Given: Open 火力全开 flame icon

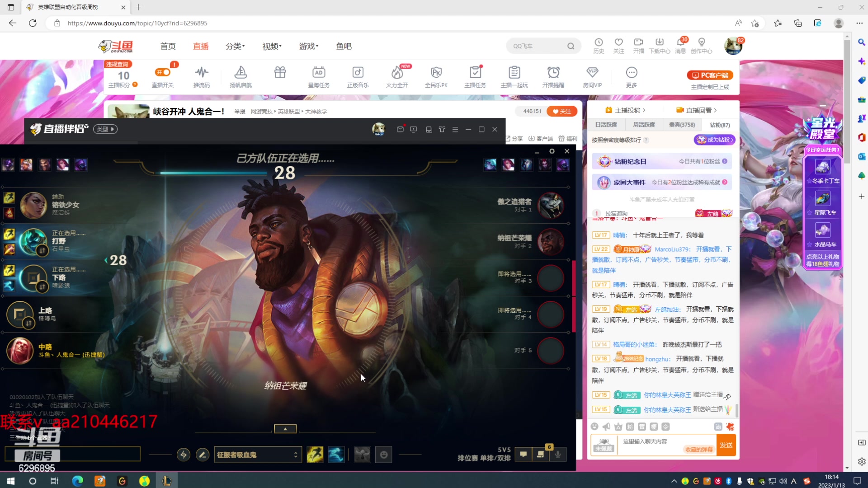Looking at the screenshot, I should (397, 72).
